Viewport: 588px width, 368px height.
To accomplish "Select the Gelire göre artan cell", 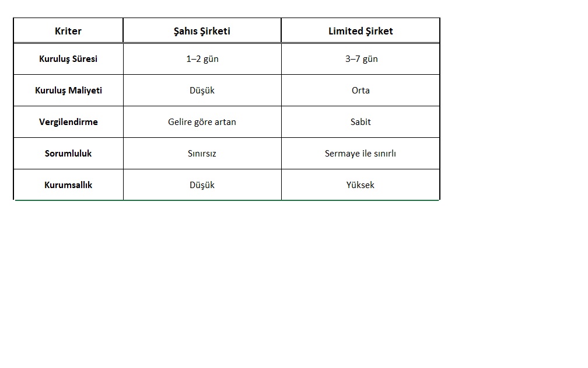I will [x=202, y=122].
